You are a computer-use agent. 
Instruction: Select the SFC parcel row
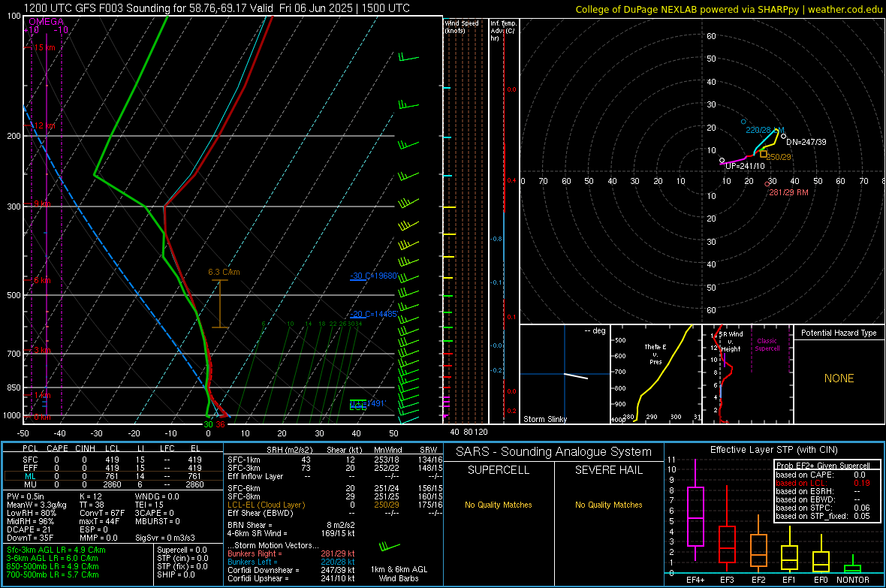pos(113,460)
